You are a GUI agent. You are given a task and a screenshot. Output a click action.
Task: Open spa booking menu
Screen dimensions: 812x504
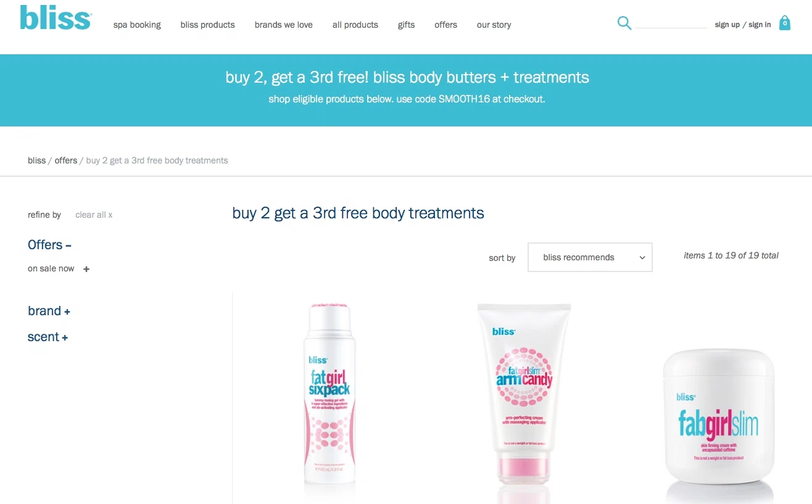pos(137,25)
